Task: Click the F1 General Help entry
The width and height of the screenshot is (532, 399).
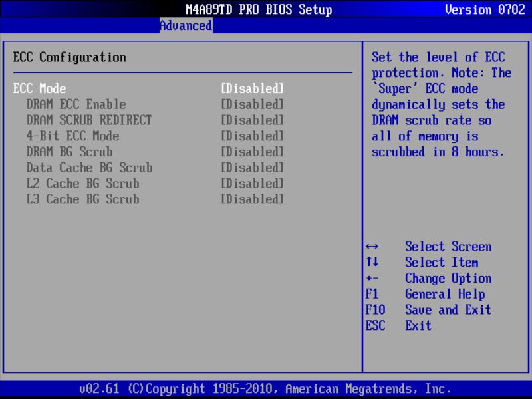Action: [x=430, y=294]
